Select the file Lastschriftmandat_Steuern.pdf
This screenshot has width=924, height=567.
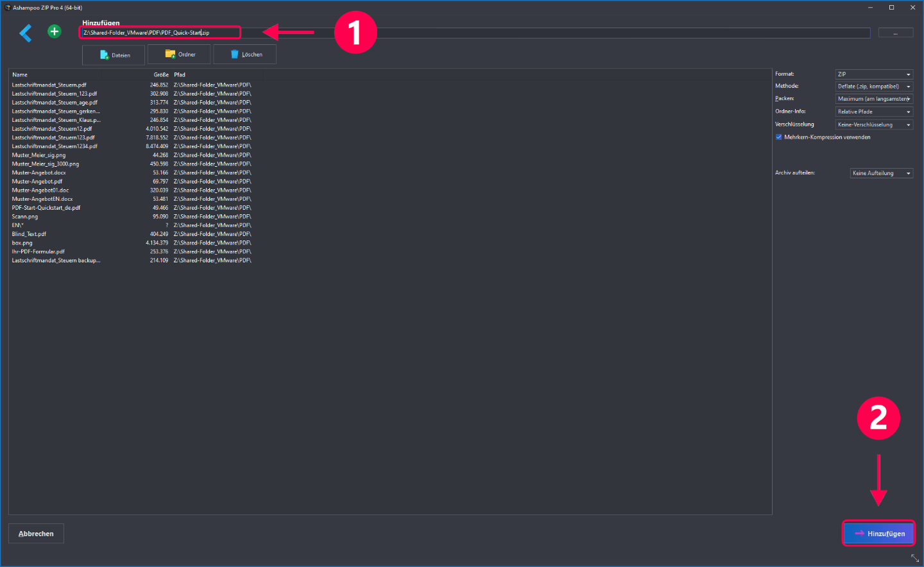[x=49, y=85]
